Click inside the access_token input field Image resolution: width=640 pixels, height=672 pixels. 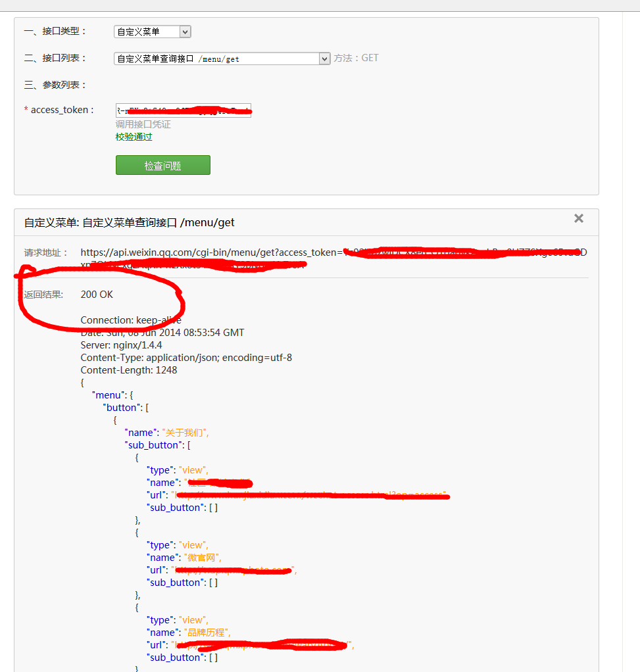(x=183, y=110)
